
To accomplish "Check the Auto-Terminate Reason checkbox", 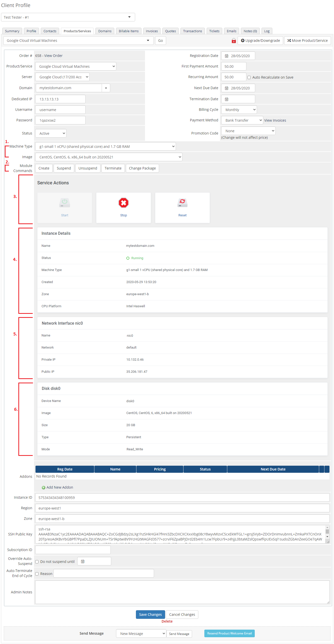I will coord(37,574).
